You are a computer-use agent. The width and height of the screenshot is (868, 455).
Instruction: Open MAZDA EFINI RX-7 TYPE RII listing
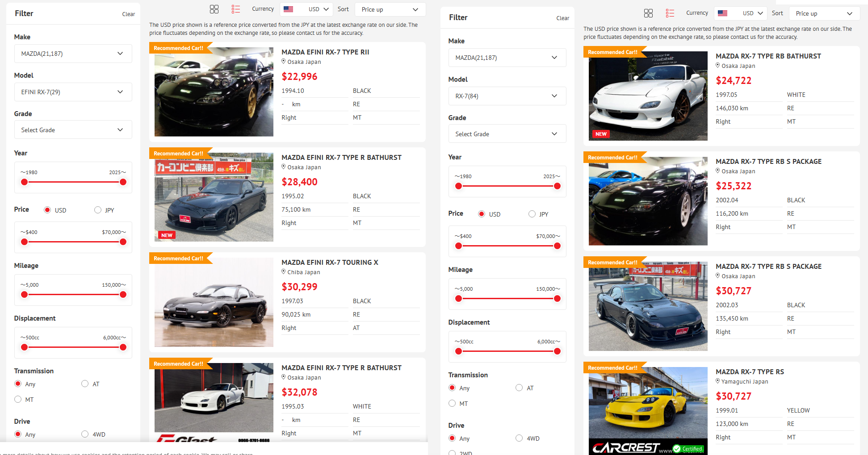point(325,52)
